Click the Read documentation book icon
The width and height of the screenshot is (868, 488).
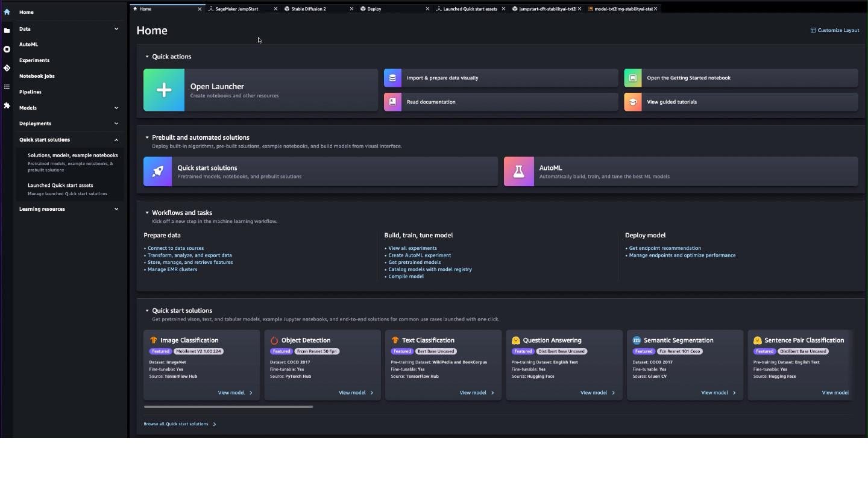pyautogui.click(x=392, y=102)
